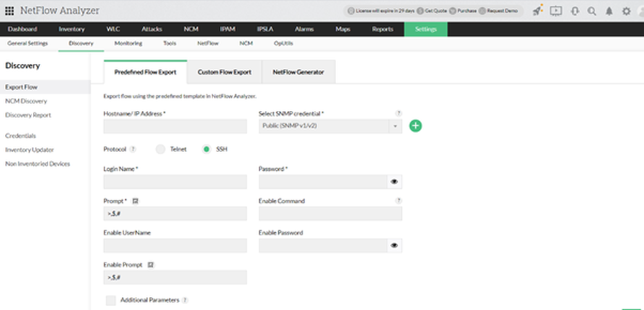
Task: Show the Password field contents via eye icon
Action: [x=394, y=181]
